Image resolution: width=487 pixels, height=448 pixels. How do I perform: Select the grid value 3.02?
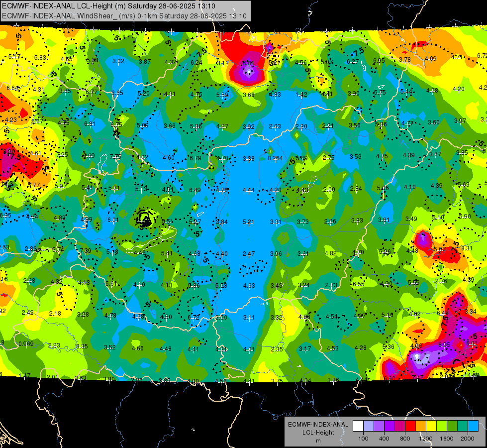click(x=118, y=61)
